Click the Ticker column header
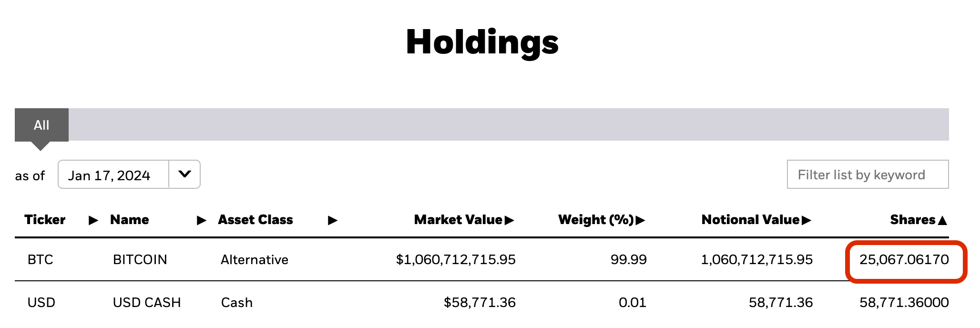 [45, 220]
